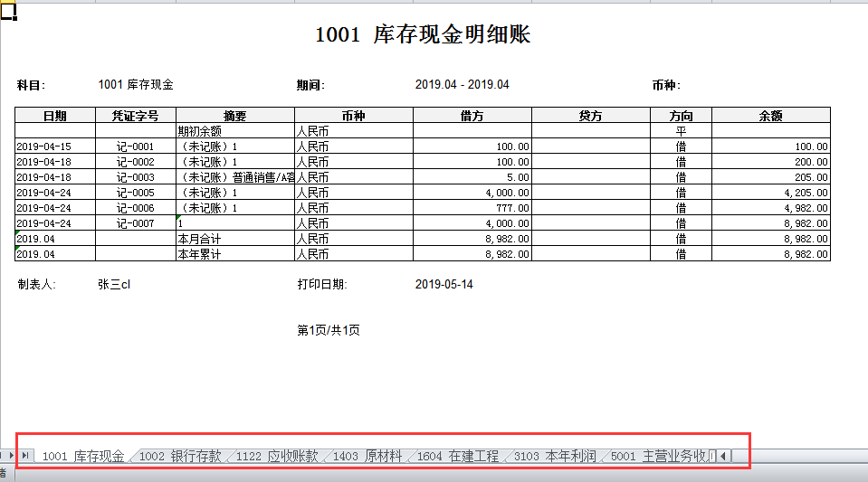Click the balance cell 4,982.00
Screen dimensions: 868x482
click(771, 208)
